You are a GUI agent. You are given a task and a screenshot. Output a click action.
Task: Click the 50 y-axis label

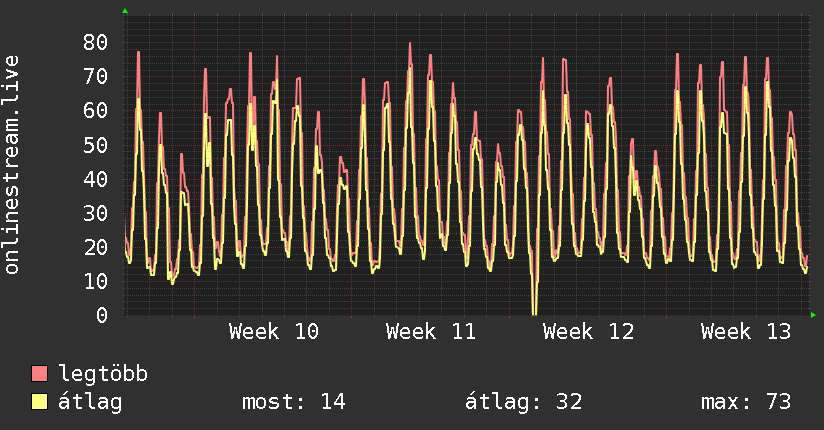pos(96,145)
